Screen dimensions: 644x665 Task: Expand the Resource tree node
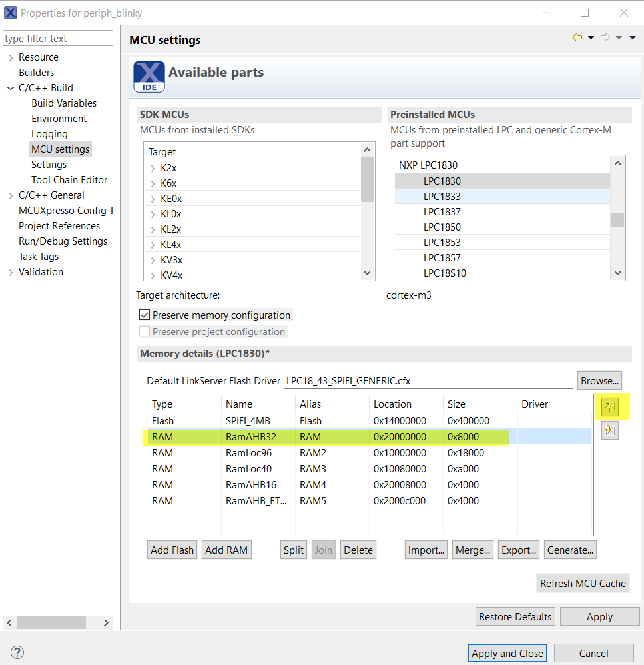(x=11, y=58)
